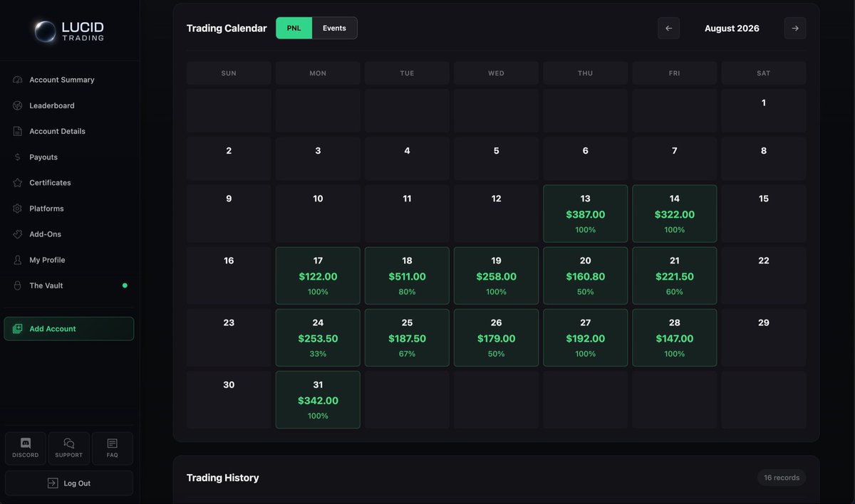Click The Vault lock icon
The width and height of the screenshot is (855, 504).
18,285
